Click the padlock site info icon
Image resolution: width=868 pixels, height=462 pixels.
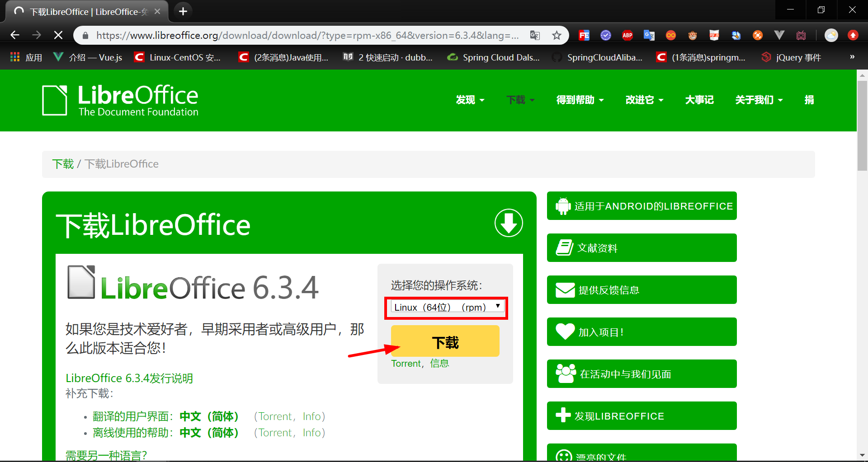coord(85,35)
